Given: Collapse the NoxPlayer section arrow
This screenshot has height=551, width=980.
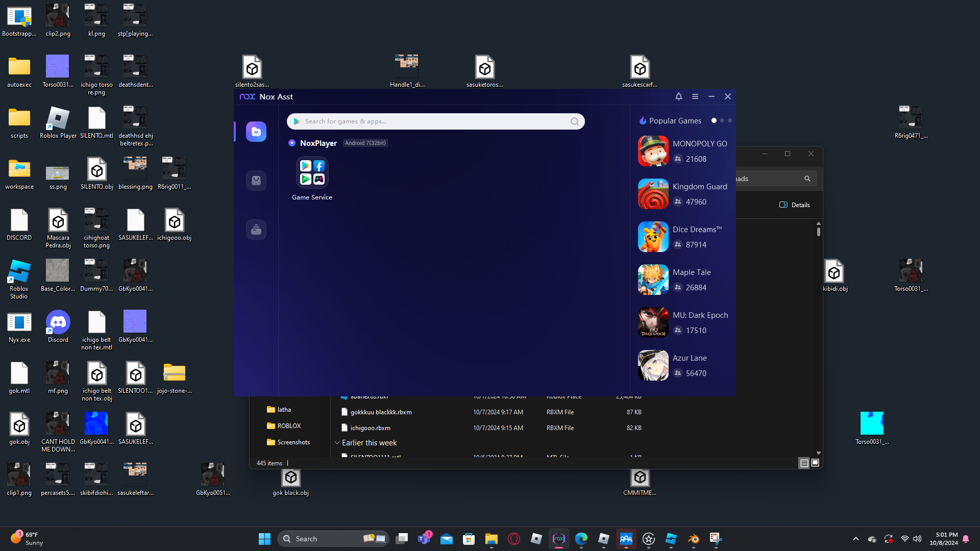Looking at the screenshot, I should pos(292,143).
